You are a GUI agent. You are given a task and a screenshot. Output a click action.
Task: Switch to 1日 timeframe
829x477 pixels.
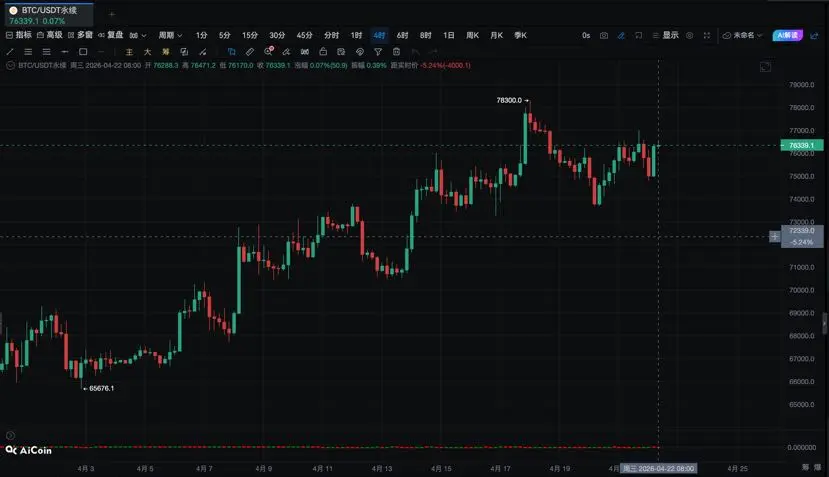448,35
